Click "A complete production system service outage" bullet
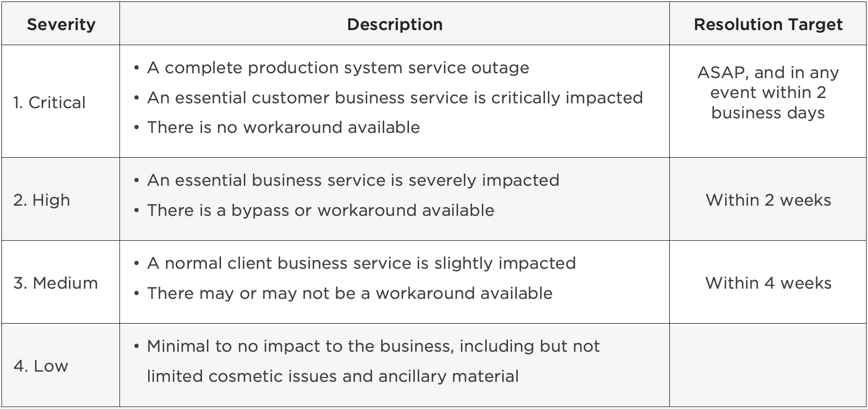 click(x=338, y=67)
